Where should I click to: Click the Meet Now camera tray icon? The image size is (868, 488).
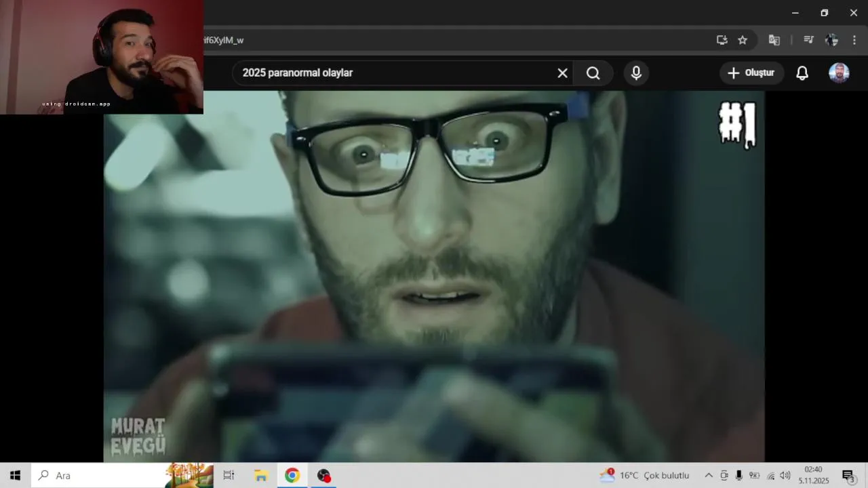pyautogui.click(x=724, y=475)
